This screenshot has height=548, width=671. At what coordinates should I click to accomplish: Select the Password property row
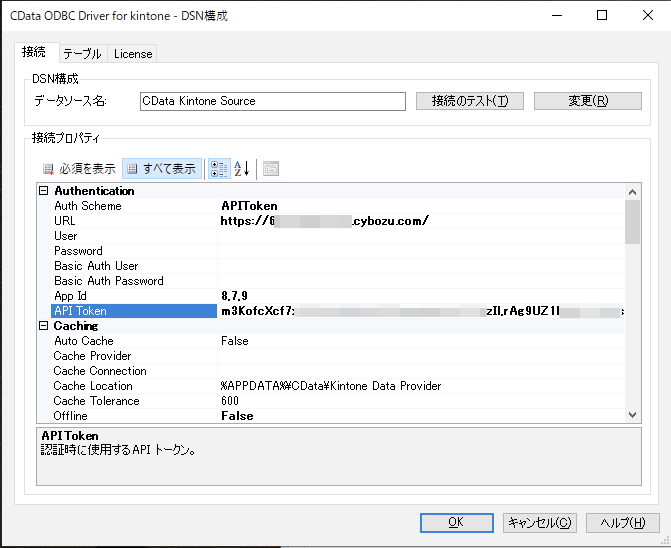click(x=337, y=251)
